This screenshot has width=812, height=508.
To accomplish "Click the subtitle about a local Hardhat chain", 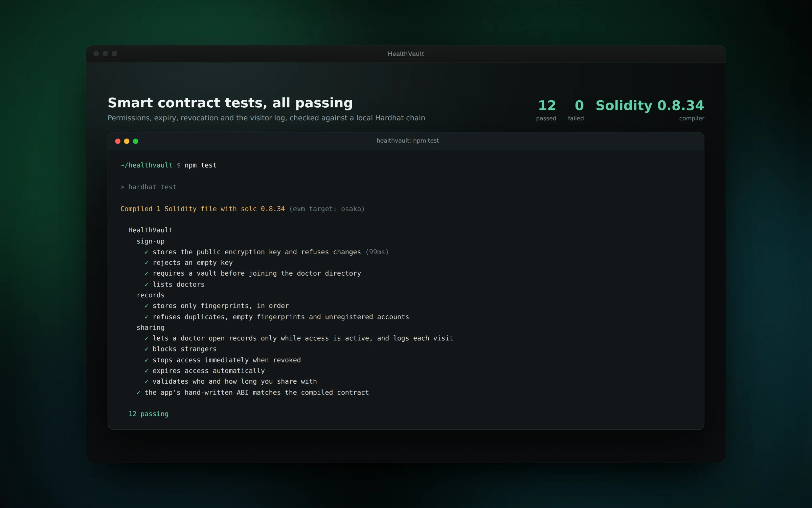I will click(266, 118).
